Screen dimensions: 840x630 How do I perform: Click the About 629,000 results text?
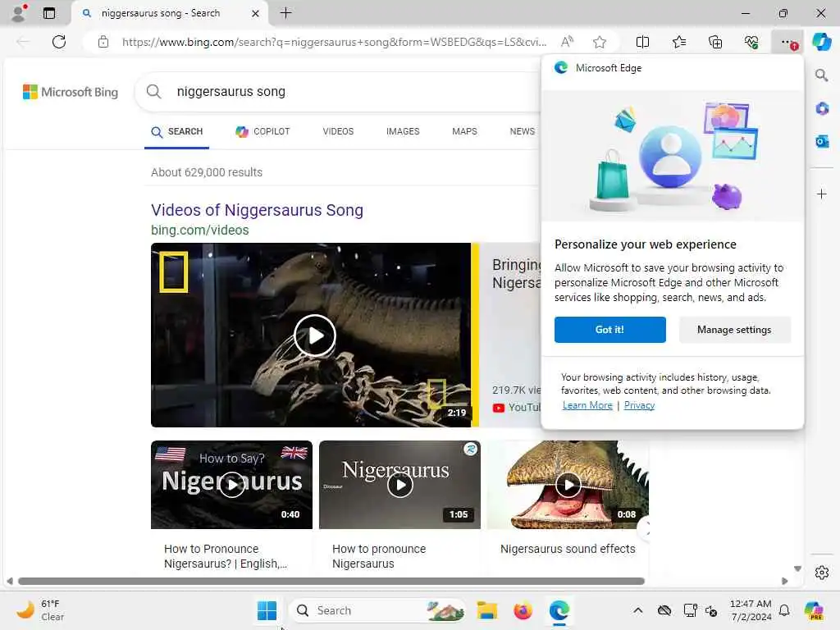[x=207, y=172]
